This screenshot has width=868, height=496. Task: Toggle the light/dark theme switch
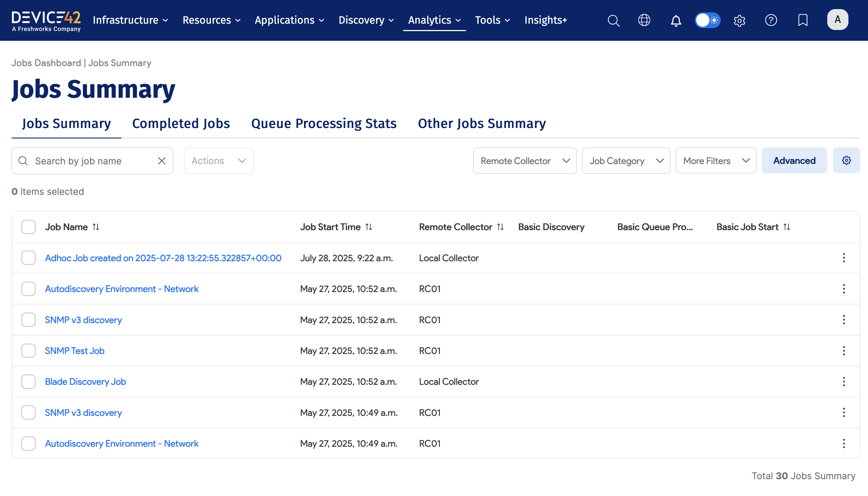click(x=707, y=20)
